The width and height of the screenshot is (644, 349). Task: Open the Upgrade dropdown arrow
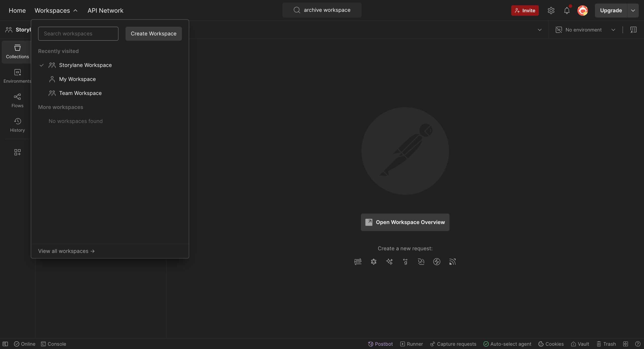pos(633,10)
